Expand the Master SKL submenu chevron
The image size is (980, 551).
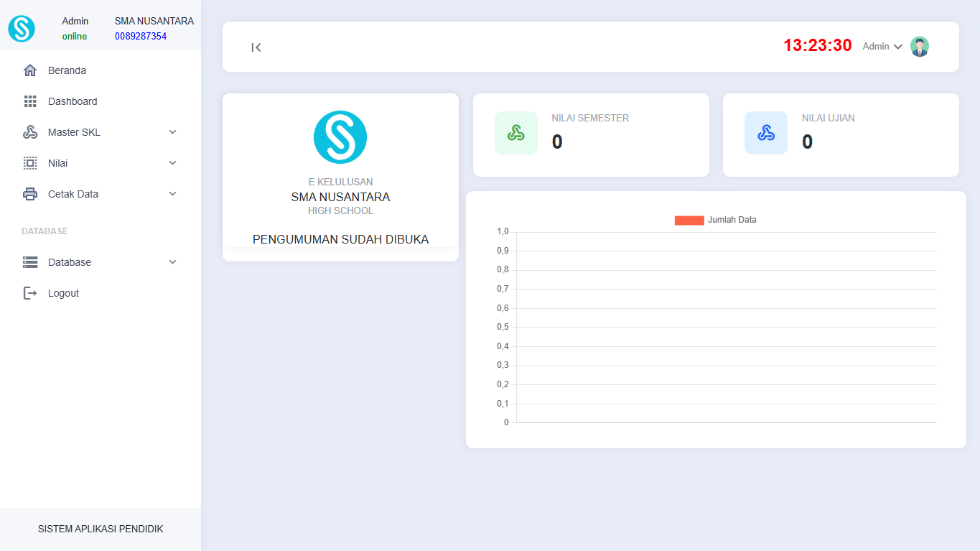click(x=172, y=132)
